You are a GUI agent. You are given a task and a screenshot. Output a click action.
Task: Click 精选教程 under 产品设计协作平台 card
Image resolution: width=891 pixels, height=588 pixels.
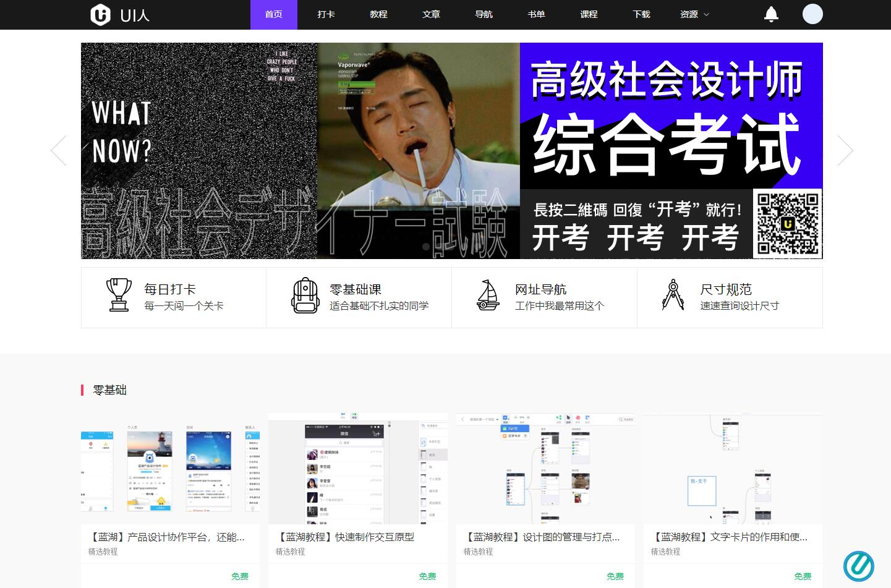click(x=103, y=552)
